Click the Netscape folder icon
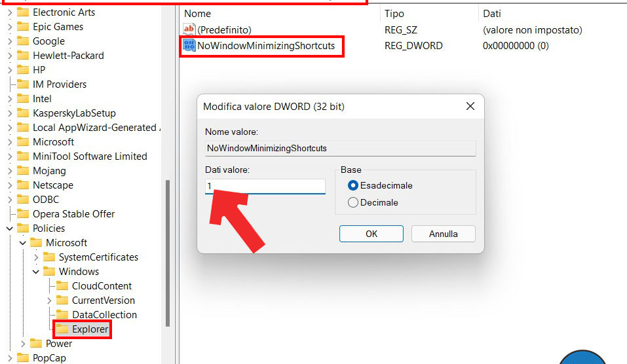Screen dimensions: 627x364 23,185
